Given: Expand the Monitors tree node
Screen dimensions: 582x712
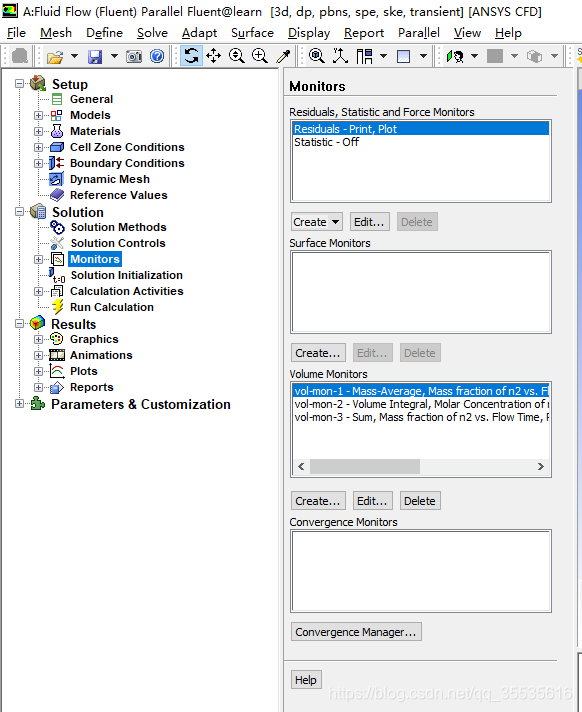Looking at the screenshot, I should [x=38, y=259].
